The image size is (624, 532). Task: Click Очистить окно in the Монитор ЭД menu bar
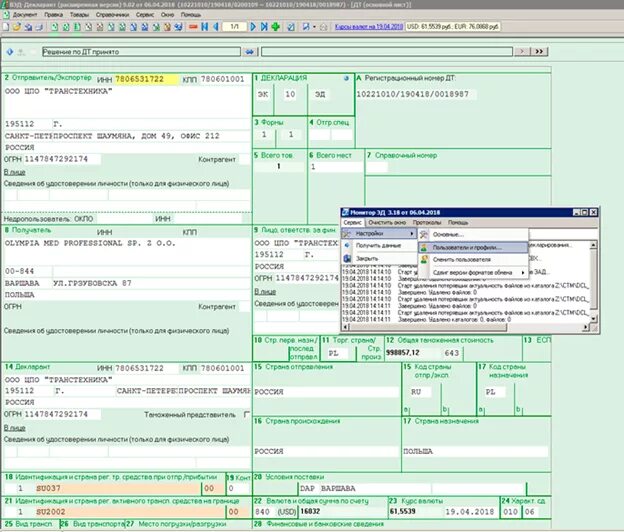point(387,222)
